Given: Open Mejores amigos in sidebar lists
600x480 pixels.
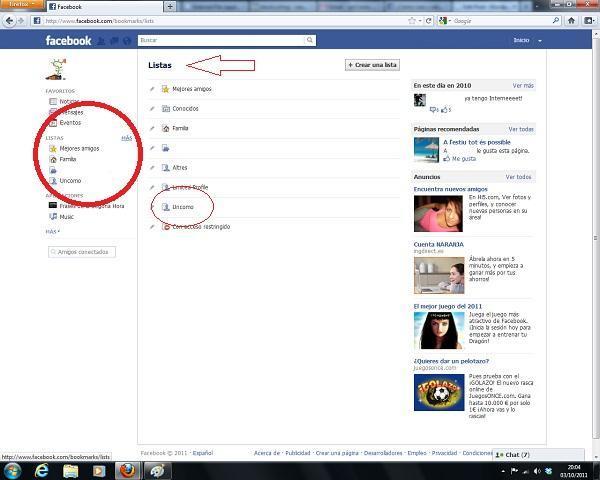Looking at the screenshot, I should (79, 149).
